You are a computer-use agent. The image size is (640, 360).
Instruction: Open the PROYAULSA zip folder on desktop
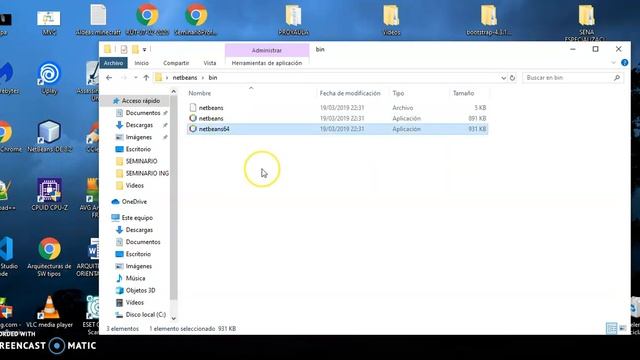(x=293, y=20)
